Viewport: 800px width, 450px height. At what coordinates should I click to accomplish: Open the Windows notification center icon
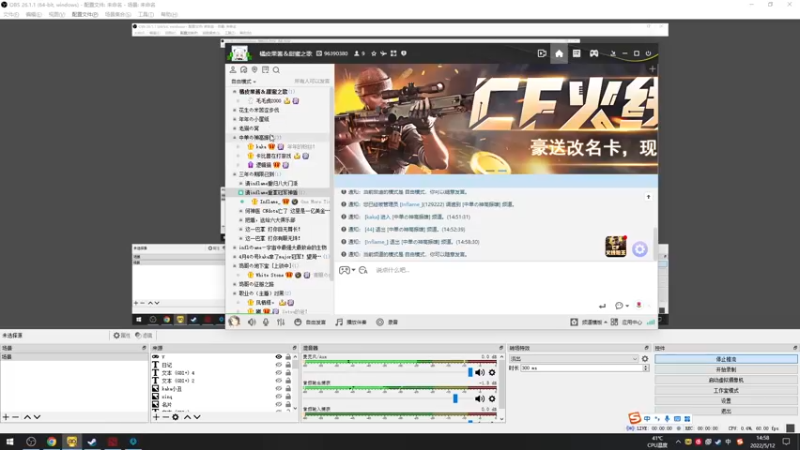pos(786,441)
